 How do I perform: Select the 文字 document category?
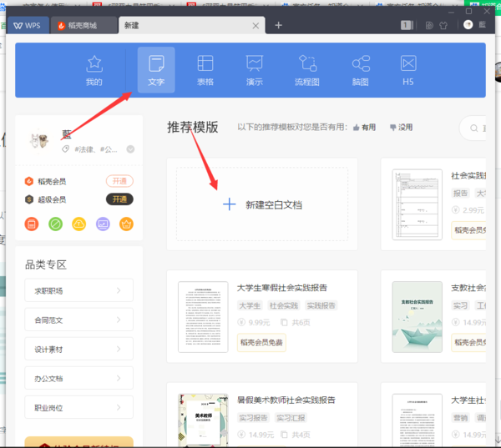(156, 70)
